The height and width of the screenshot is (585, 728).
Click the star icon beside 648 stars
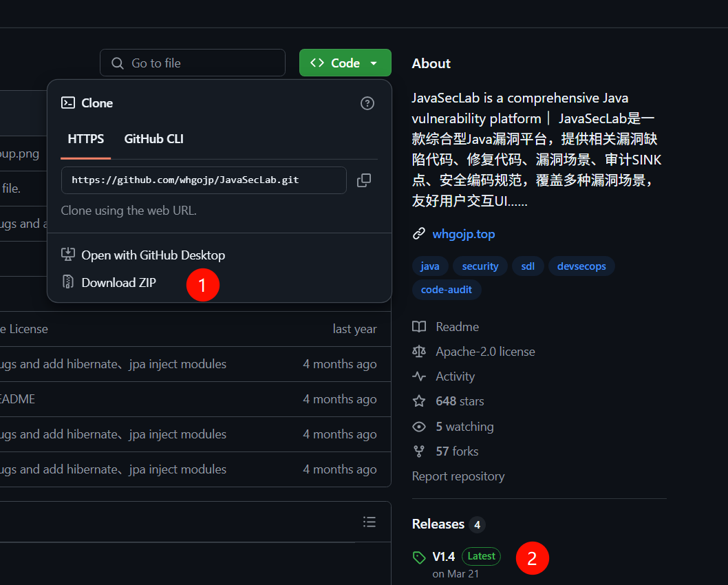[x=419, y=401]
